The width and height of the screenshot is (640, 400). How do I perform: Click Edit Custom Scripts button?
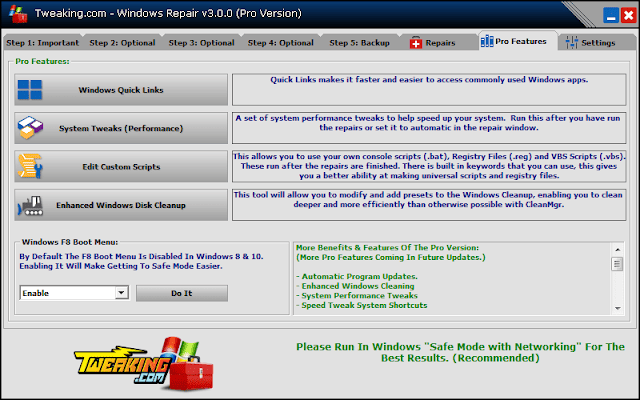tap(121, 167)
